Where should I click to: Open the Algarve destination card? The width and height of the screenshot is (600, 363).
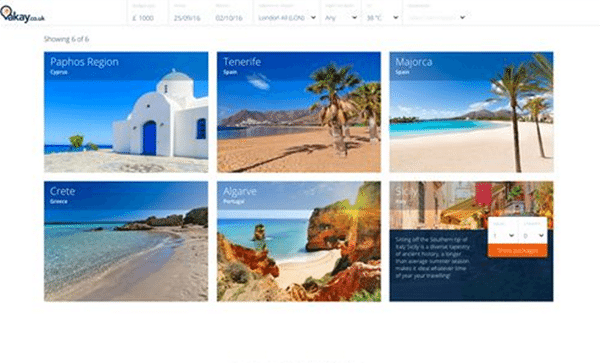299,241
